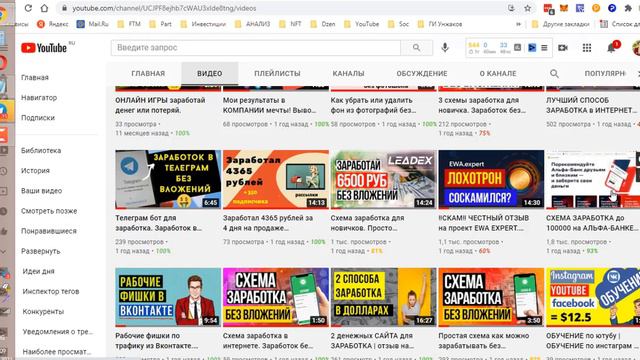The height and width of the screenshot is (360, 640).
Task: Switch to the КАНАЛЫ tab
Action: click(348, 73)
